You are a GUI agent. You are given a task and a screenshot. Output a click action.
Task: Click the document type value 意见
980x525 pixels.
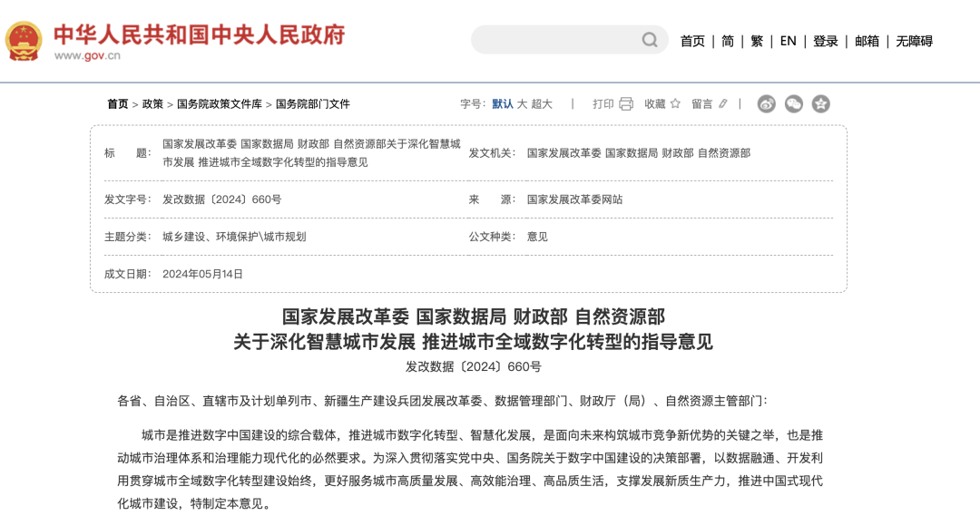(537, 238)
